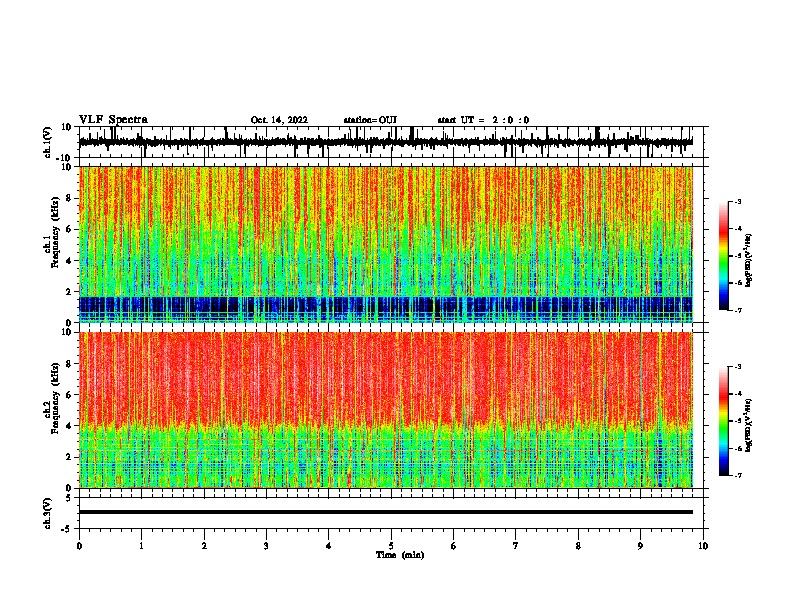Viewport: 792px width, 612px height.
Task: Click time axis tick label '6'
Action: [x=454, y=546]
